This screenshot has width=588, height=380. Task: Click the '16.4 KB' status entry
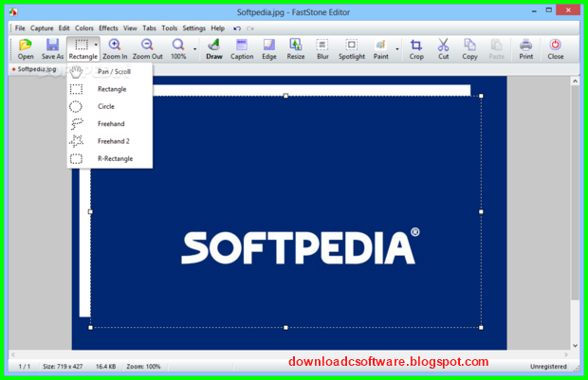pos(106,367)
